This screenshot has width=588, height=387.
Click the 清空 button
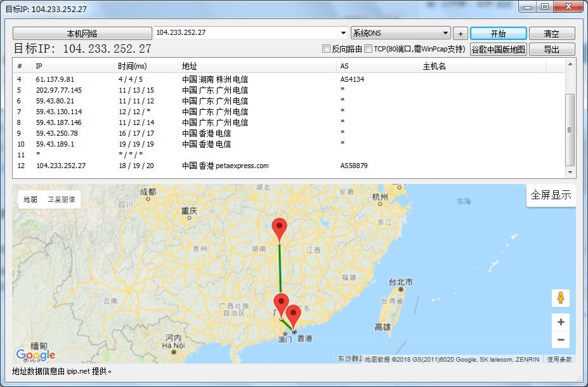[551, 34]
